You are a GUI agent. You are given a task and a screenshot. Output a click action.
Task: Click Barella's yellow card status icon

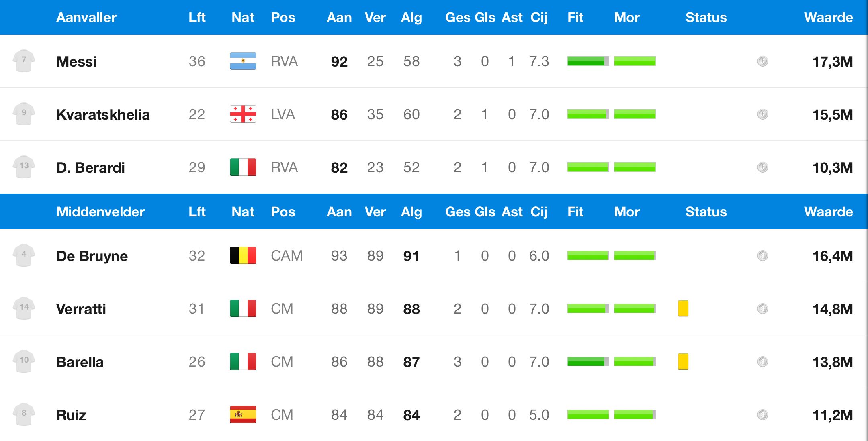pyautogui.click(x=683, y=361)
